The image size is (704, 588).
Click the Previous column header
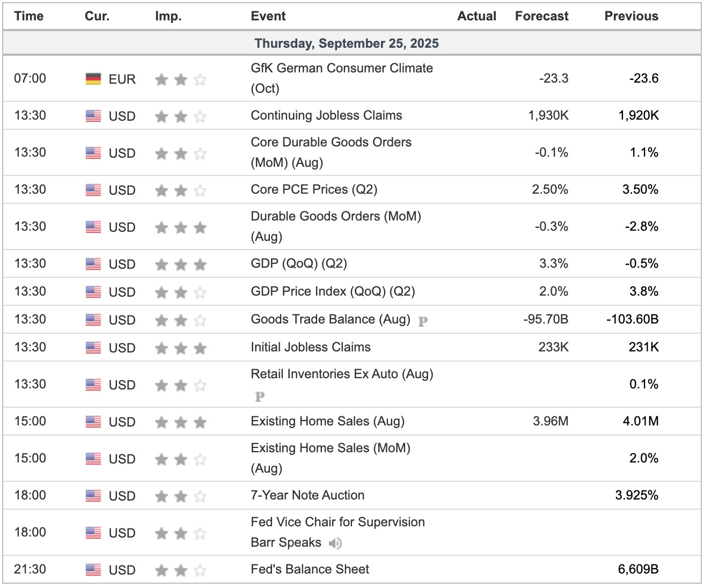(631, 16)
